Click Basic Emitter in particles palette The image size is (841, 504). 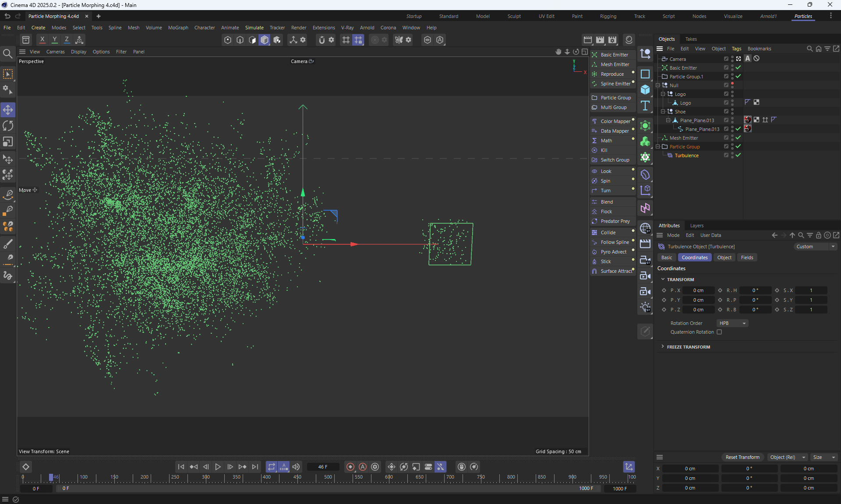tap(614, 55)
